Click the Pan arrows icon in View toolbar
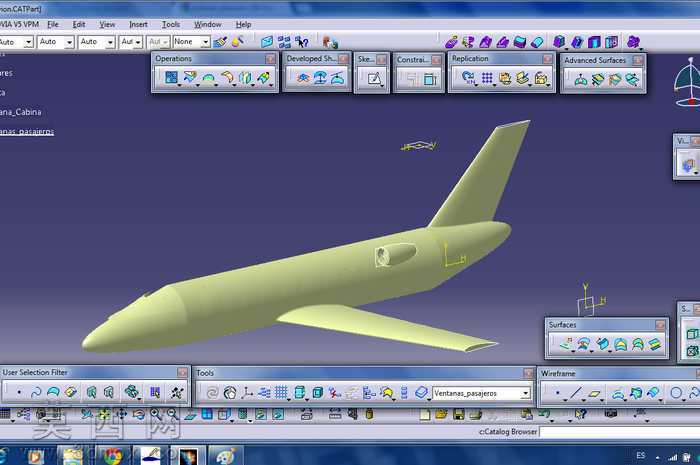The width and height of the screenshot is (700, 465). click(x=121, y=415)
